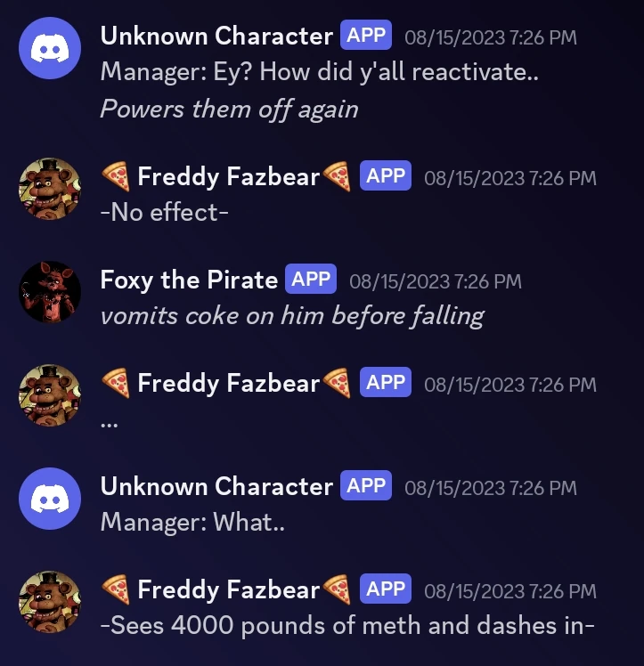Click Freddy's avatar beside the "dashes in" message
644x666 pixels.
click(49, 602)
